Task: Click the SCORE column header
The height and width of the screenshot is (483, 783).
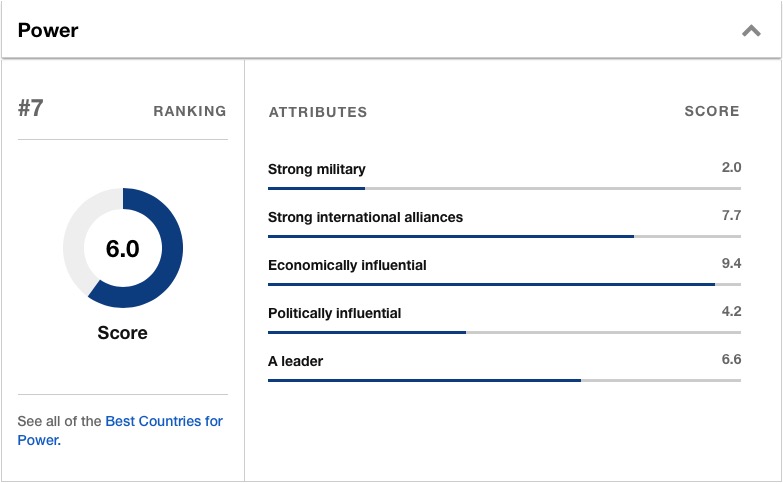Action: [x=712, y=111]
